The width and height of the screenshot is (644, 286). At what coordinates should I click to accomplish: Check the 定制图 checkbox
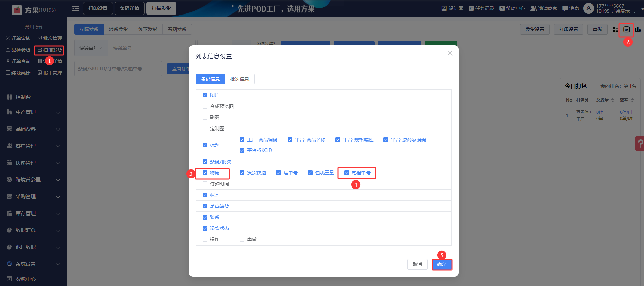(205, 128)
